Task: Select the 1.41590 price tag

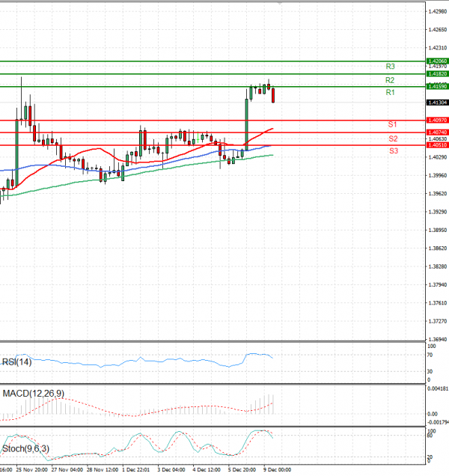Action: pos(438,87)
